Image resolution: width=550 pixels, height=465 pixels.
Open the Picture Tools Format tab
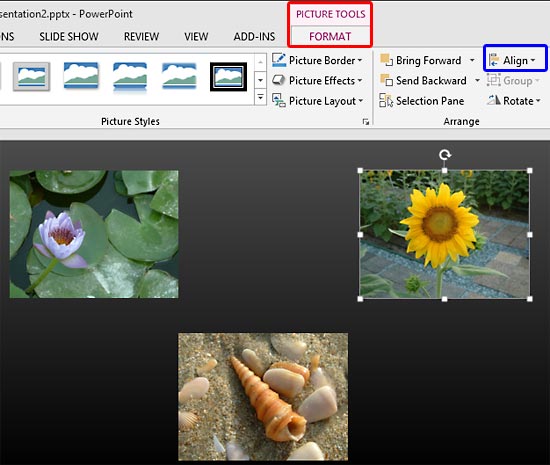pyautogui.click(x=330, y=36)
